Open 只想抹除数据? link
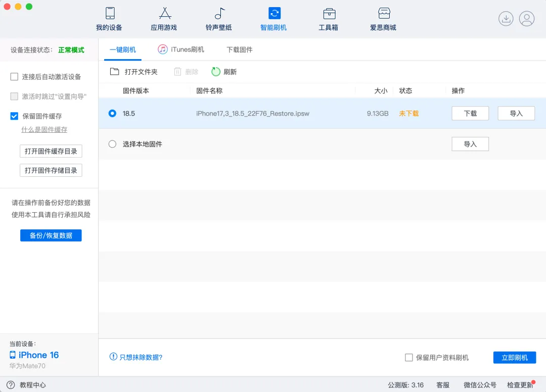Image resolution: width=546 pixels, height=392 pixels. click(141, 357)
